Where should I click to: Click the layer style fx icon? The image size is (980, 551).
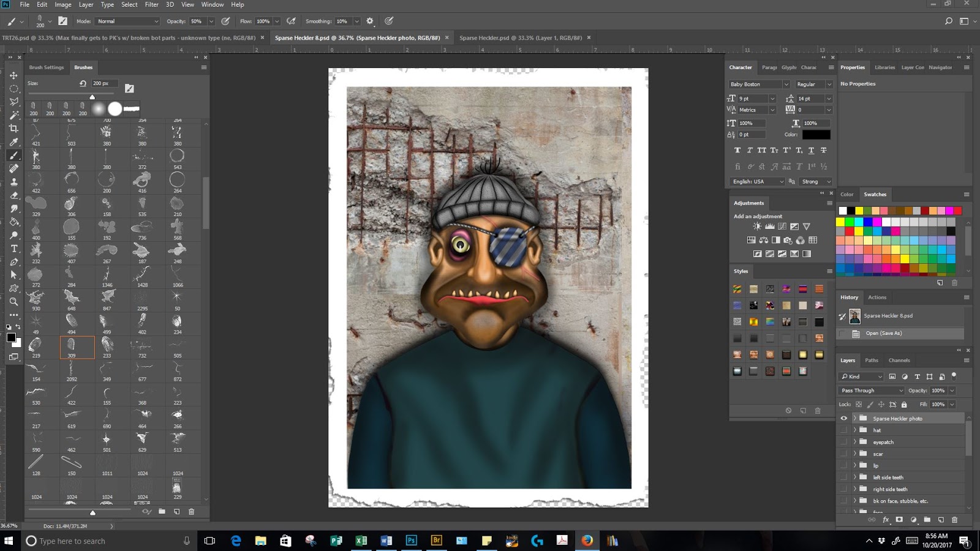[886, 520]
